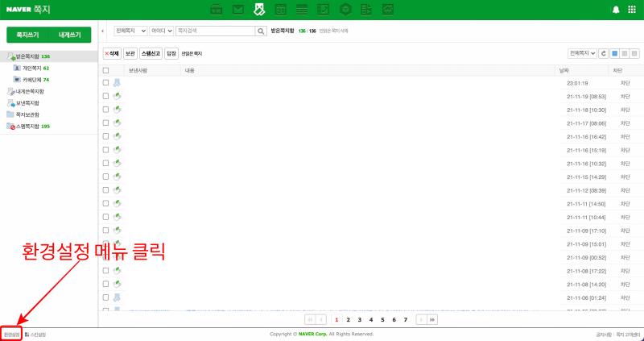Open the 전체쪽지 filter dropdown next to refresh
Viewport: 644px width, 341px height.
click(582, 53)
